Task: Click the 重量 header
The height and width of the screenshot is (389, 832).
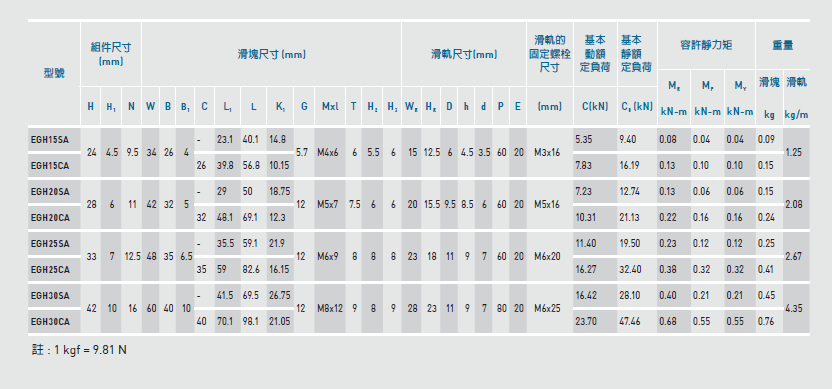Action: [783, 46]
